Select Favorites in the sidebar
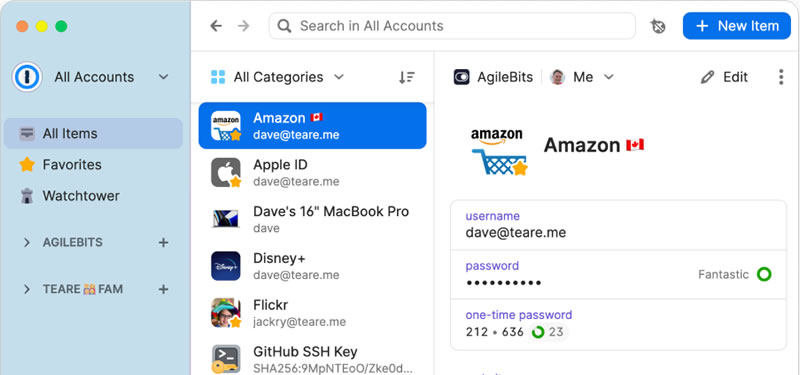 click(93, 165)
